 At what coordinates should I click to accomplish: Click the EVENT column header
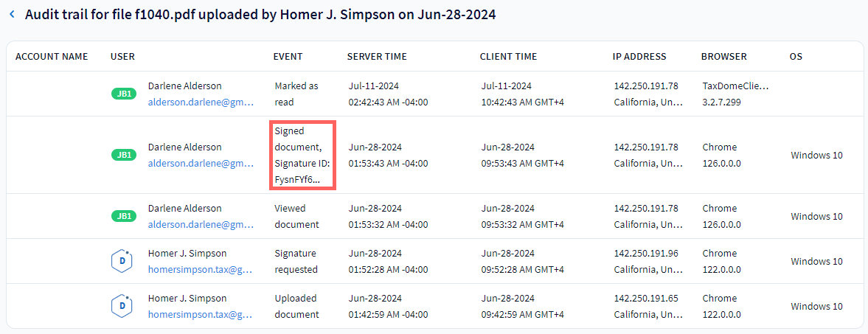pos(288,57)
